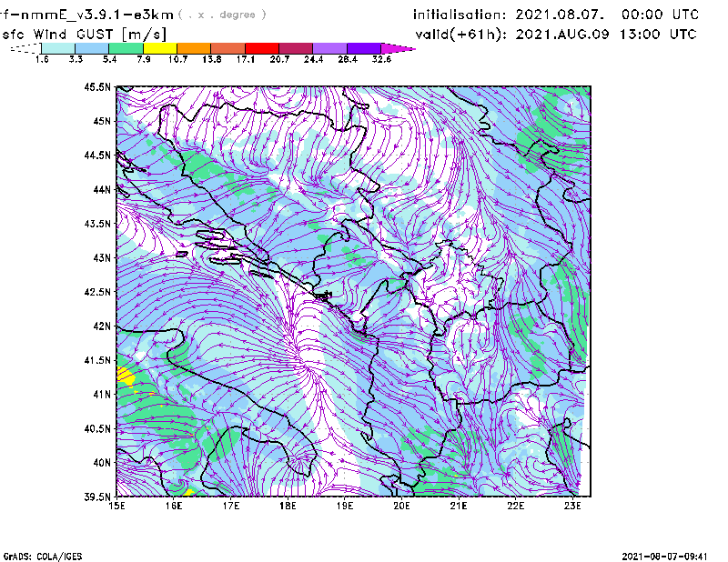
Task: Click the valid time '13:00 UTC'
Action: [x=658, y=35]
